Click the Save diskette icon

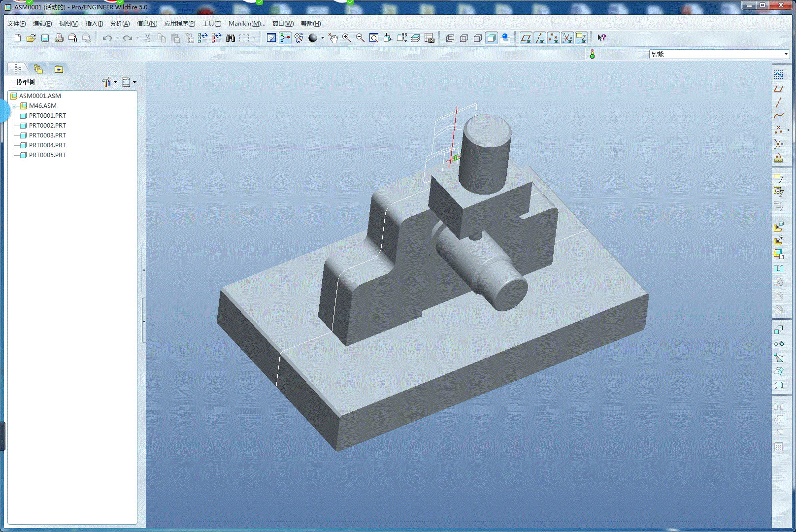(45, 38)
